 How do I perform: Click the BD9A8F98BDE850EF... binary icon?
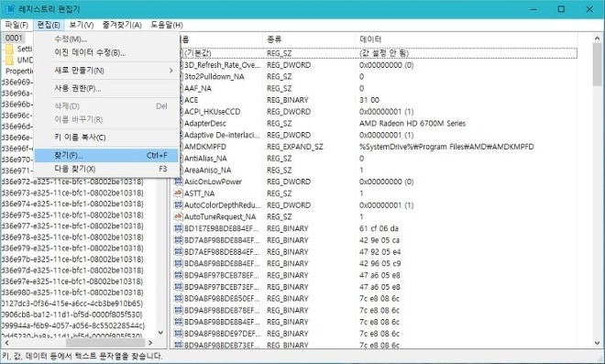178,298
